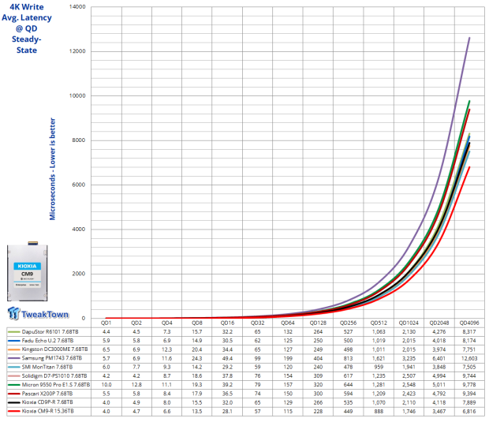Click the Kioxia CM9-R QD512 value '888'
This screenshot has height=448, width=489.
click(x=379, y=412)
